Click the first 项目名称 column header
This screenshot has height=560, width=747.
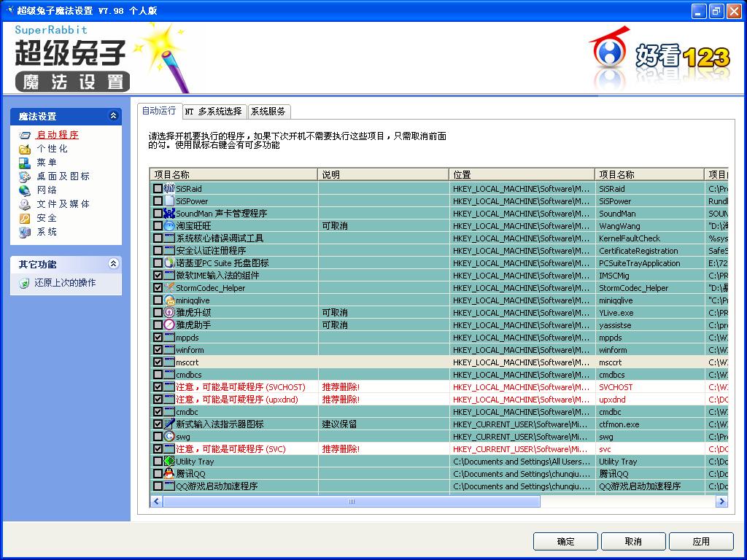coord(234,175)
